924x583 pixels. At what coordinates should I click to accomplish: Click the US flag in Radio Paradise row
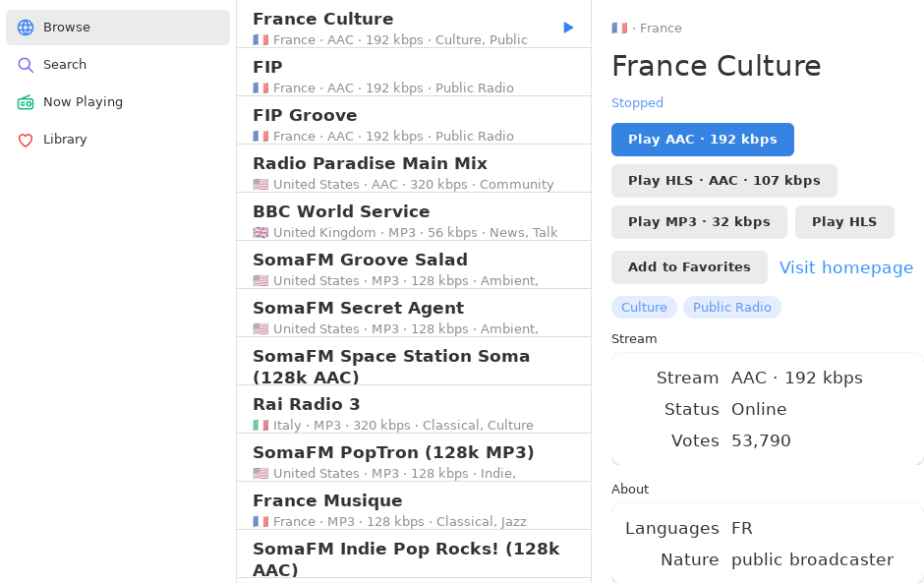260,185
